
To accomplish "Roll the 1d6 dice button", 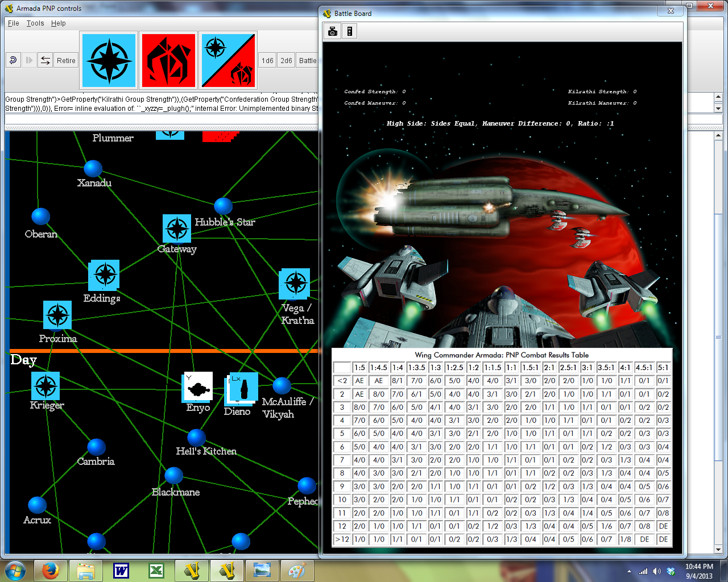I will click(x=267, y=60).
